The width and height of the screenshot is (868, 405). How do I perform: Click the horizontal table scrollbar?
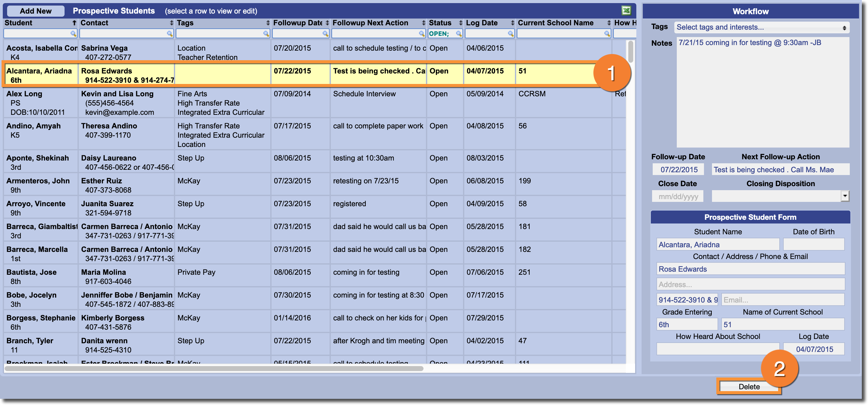(214, 368)
